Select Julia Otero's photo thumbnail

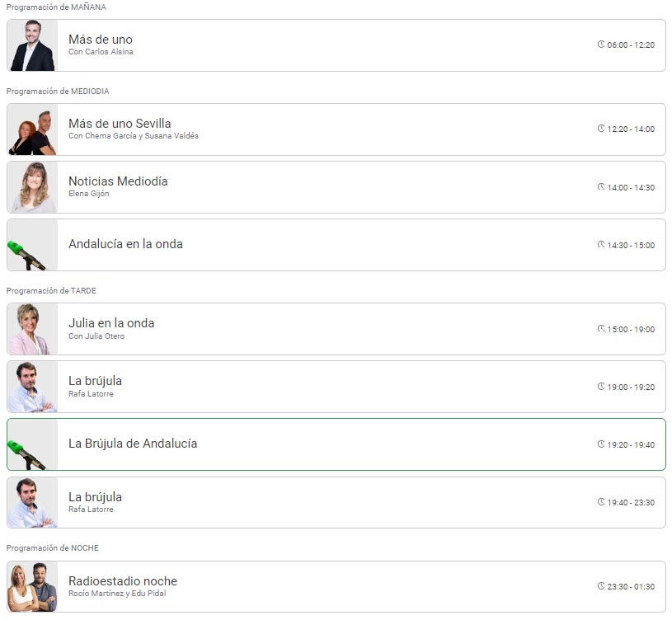click(32, 329)
